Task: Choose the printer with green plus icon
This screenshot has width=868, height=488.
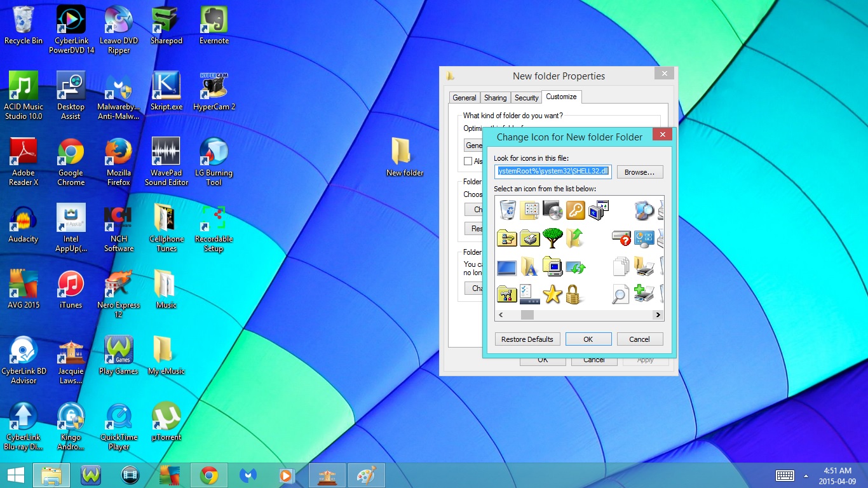Action: pos(644,294)
